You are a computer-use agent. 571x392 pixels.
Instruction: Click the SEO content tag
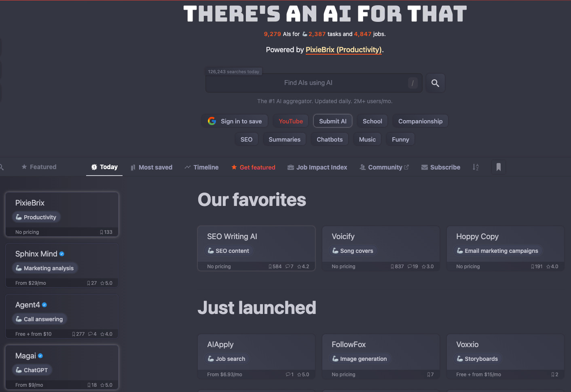coord(228,251)
